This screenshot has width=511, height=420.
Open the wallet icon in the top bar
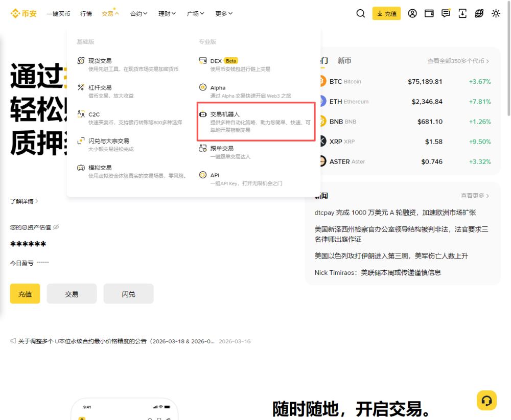(x=429, y=13)
